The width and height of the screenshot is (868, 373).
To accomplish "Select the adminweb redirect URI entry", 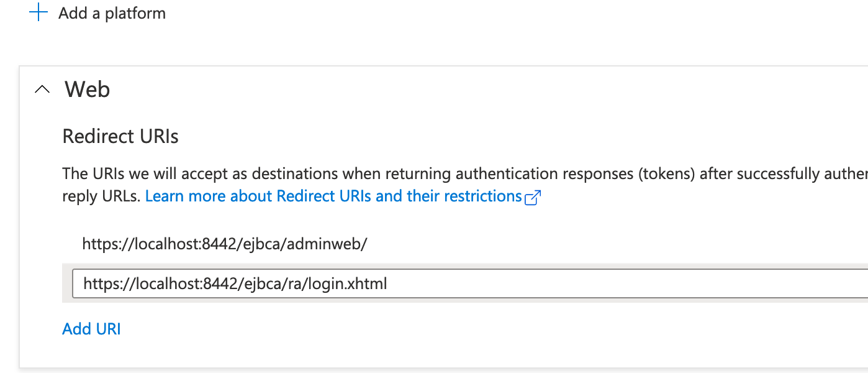I will click(224, 244).
